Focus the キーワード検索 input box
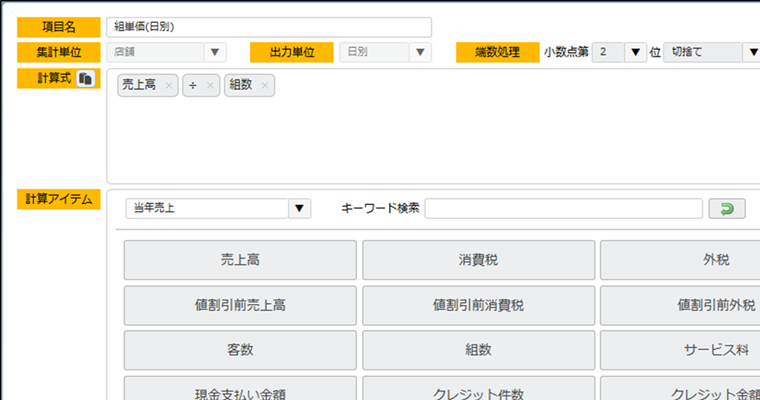Viewport: 760px width, 400px height. (563, 208)
